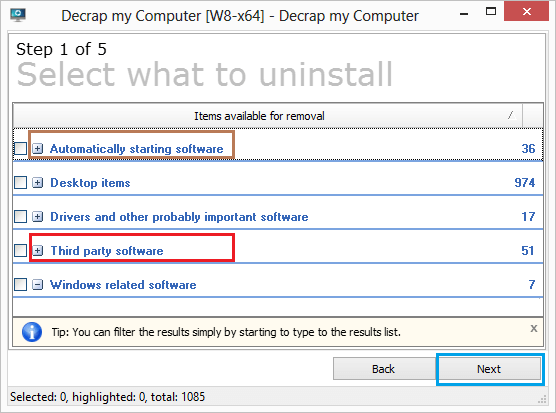The width and height of the screenshot is (556, 413).
Task: Collapse the Windows related software group
Action: point(38,284)
